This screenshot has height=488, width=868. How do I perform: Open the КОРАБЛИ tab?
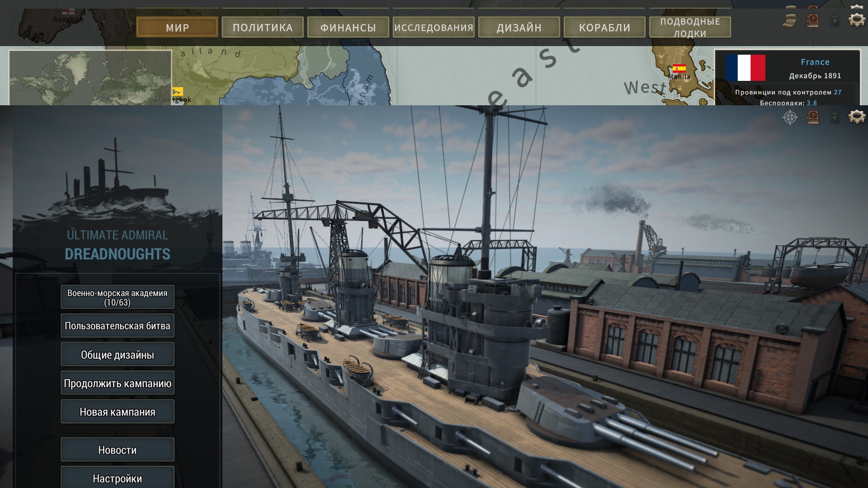point(604,28)
